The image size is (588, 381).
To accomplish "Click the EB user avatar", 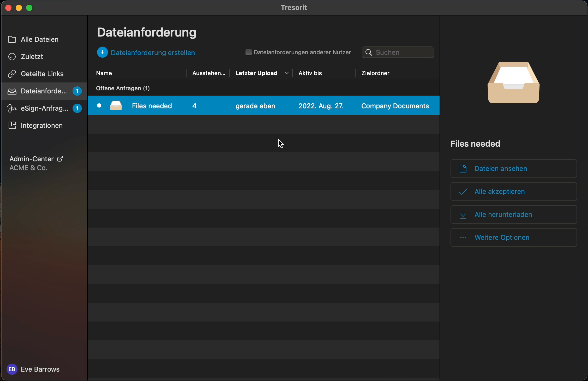I will tap(12, 369).
